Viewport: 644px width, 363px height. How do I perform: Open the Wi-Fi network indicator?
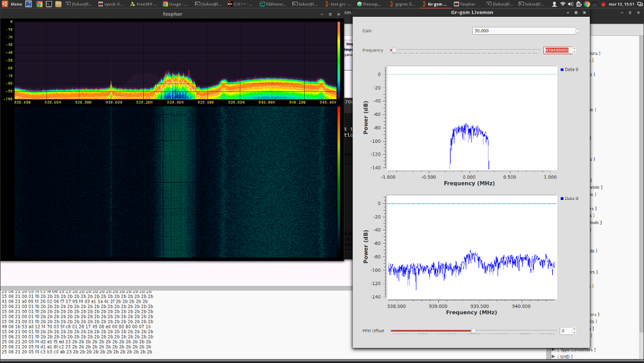point(562,4)
